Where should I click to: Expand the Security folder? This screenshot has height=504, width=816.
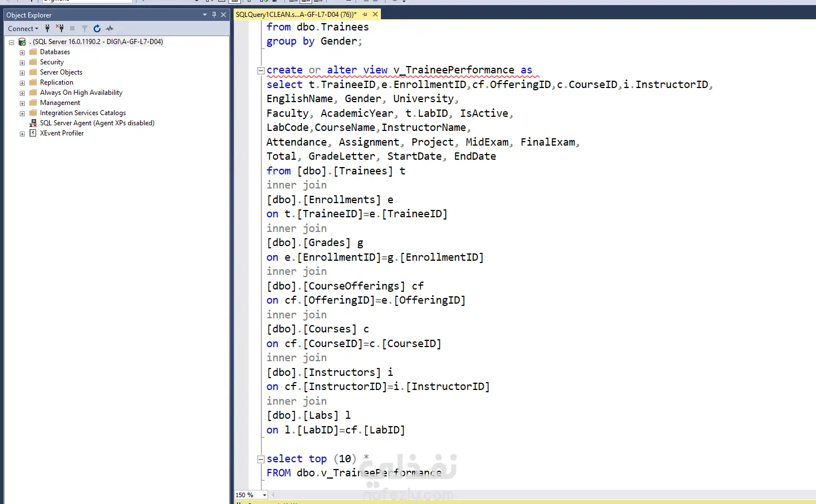click(x=23, y=63)
